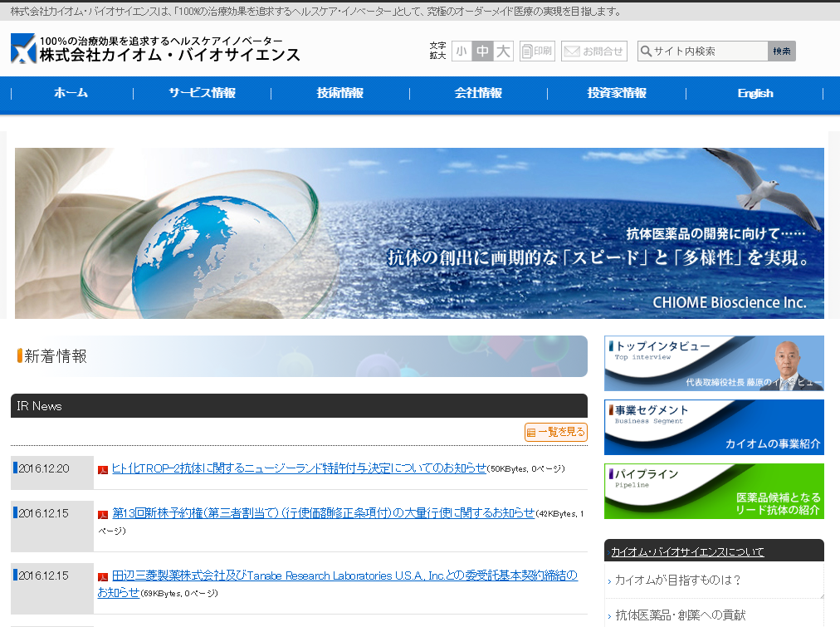
Task: Open the 第13回新株予約権 exercise notice link
Action: (x=324, y=513)
